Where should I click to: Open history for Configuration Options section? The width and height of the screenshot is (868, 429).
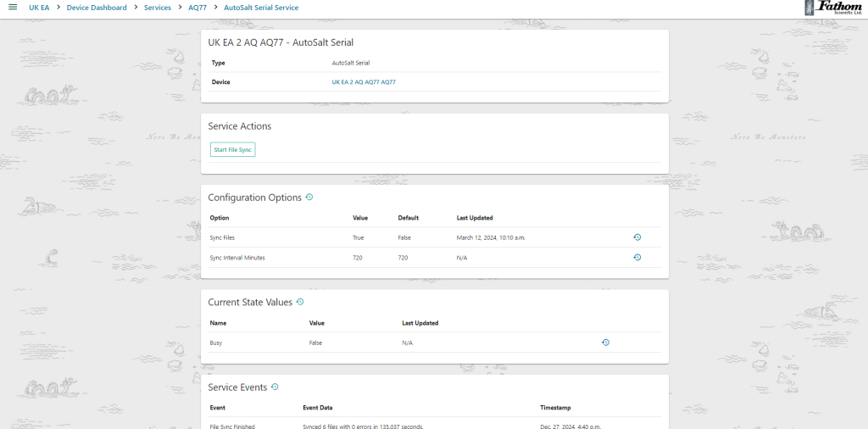pyautogui.click(x=309, y=197)
